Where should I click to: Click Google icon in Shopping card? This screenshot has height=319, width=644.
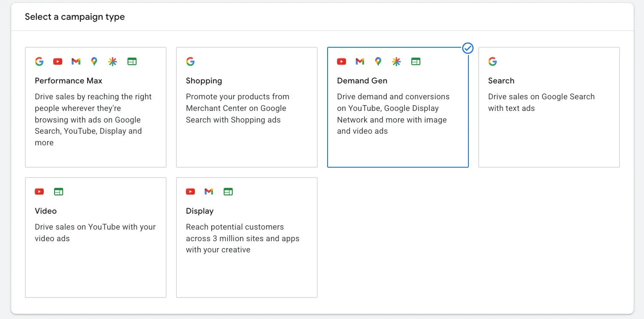click(x=190, y=61)
